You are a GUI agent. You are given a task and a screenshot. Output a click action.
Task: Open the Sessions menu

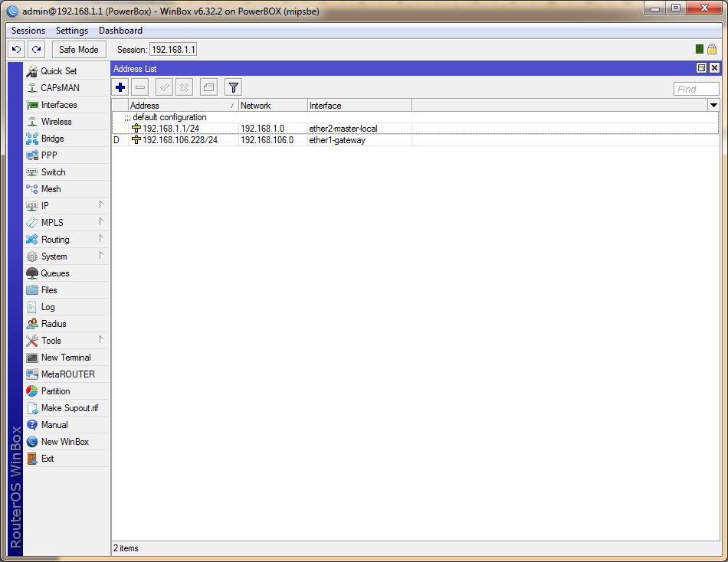[x=28, y=31]
